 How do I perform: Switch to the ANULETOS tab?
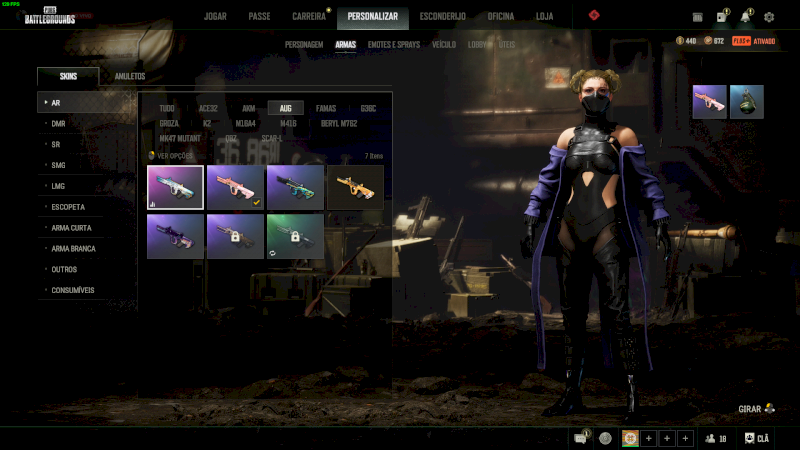130,77
